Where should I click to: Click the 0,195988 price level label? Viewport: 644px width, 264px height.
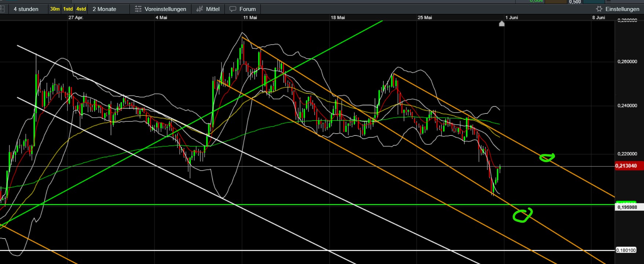(629, 207)
